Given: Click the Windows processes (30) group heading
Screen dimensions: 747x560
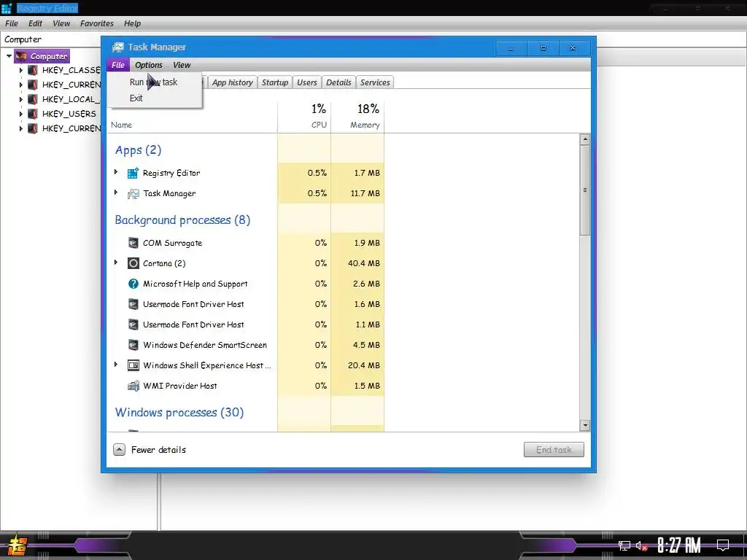Looking at the screenshot, I should 179,413.
